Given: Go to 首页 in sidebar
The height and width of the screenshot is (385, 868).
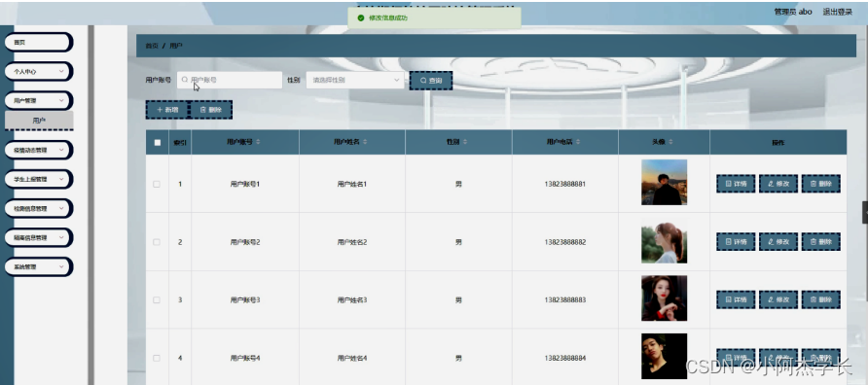Looking at the screenshot, I should (x=38, y=42).
